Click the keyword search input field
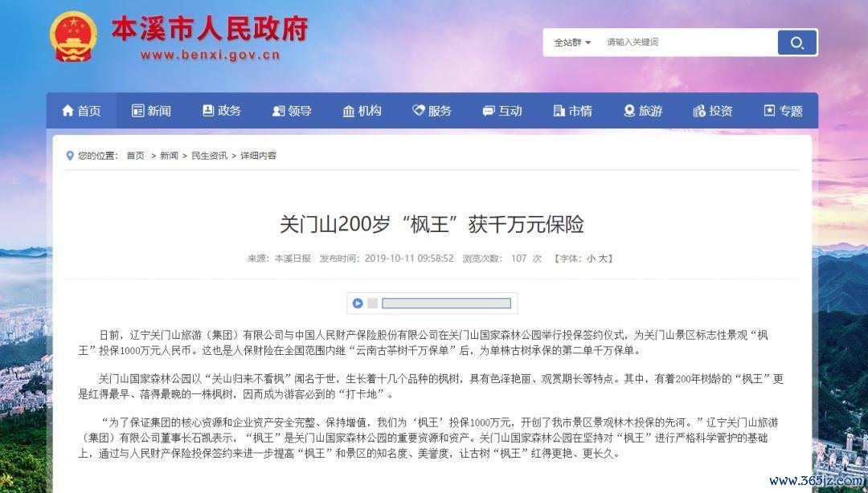Viewport: 868px width, 493px height. (690, 42)
